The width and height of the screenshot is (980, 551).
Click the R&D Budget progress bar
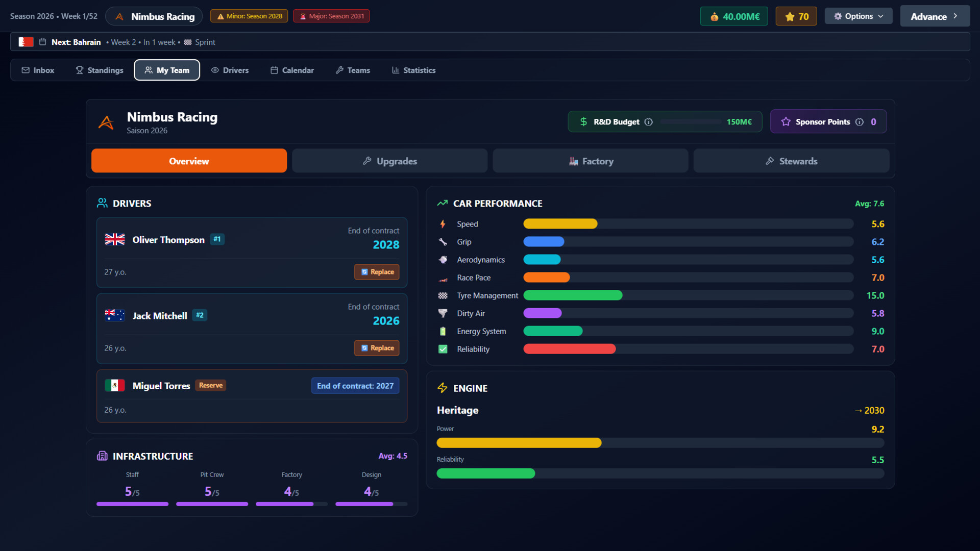(692, 122)
